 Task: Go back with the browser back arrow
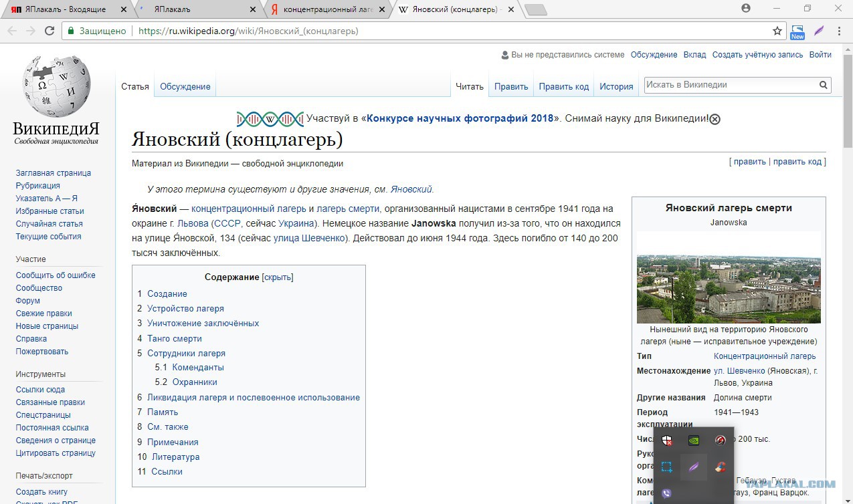(x=12, y=31)
